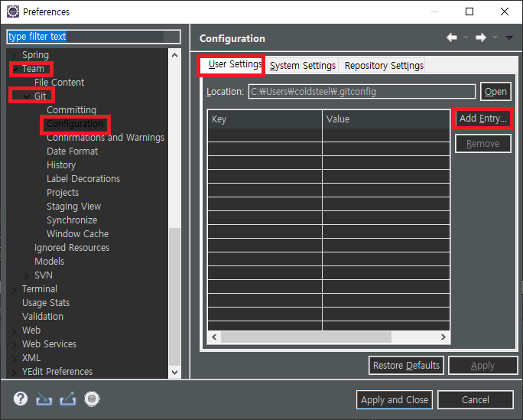Click the Add Entry... button

[483, 119]
